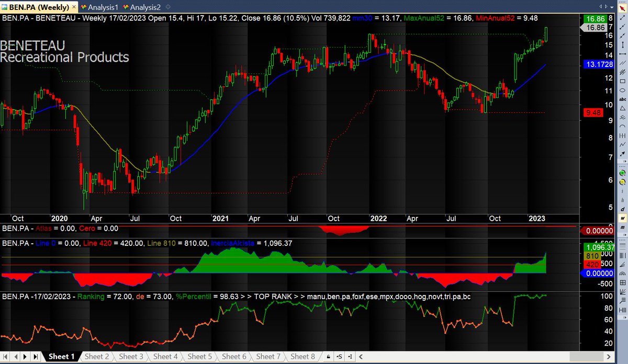The image size is (628, 364).
Task: Click the 420 axis level label
Action: pyautogui.click(x=592, y=265)
